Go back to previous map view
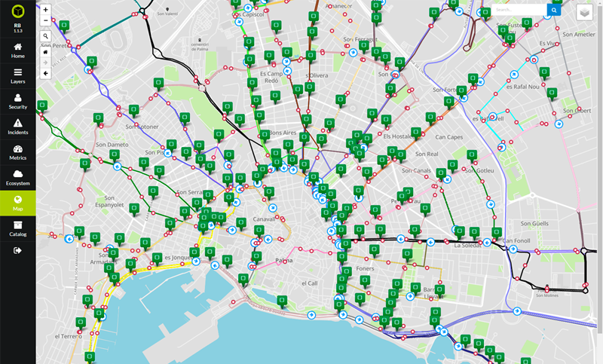 (45, 73)
